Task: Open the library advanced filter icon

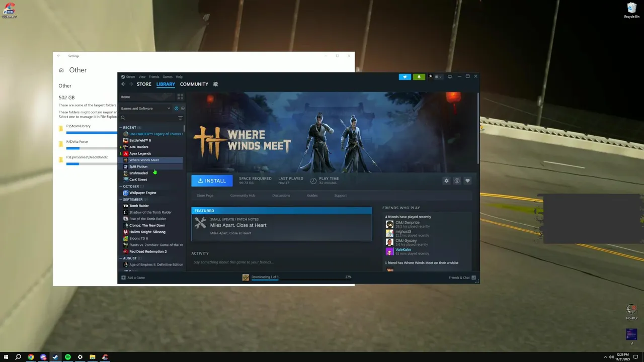Action: pyautogui.click(x=180, y=118)
